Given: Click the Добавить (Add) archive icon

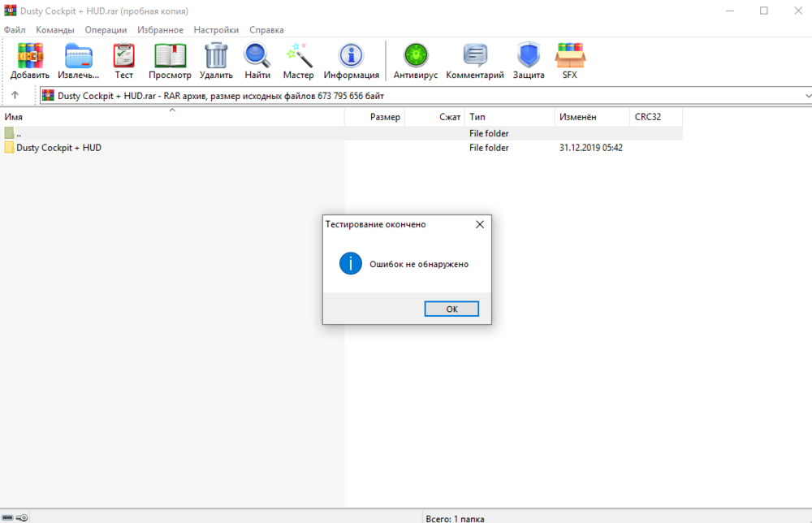Looking at the screenshot, I should click(x=28, y=55).
